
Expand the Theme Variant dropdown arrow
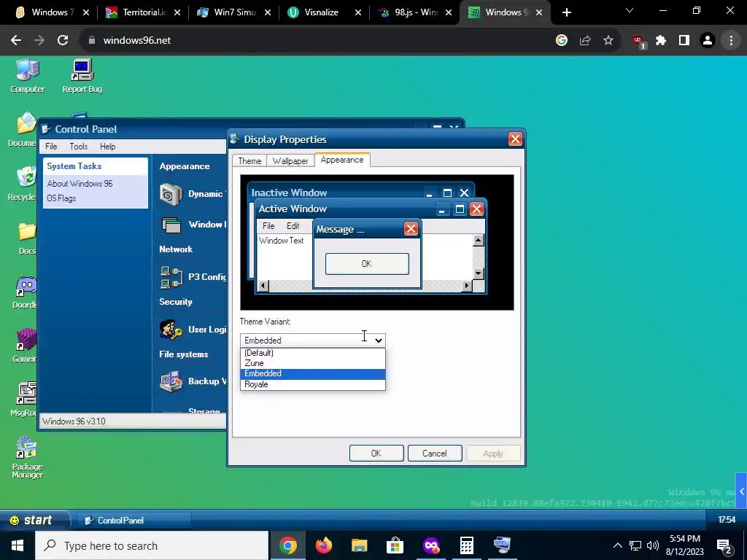point(379,340)
